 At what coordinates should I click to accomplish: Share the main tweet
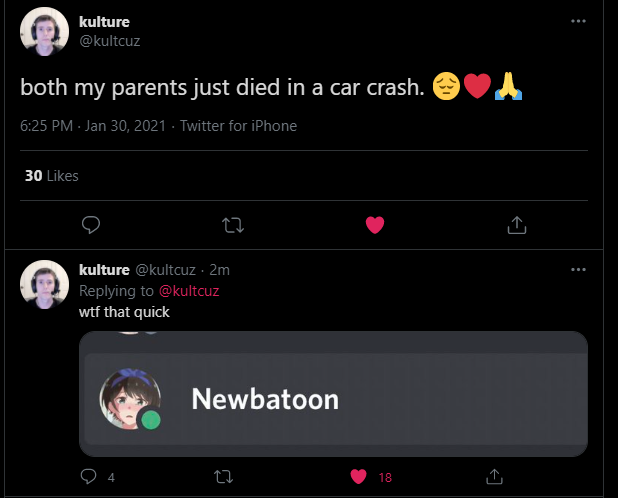(517, 225)
